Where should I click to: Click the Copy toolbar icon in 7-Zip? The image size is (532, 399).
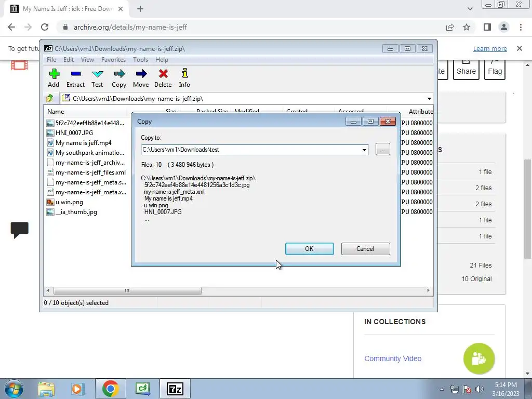[119, 78]
